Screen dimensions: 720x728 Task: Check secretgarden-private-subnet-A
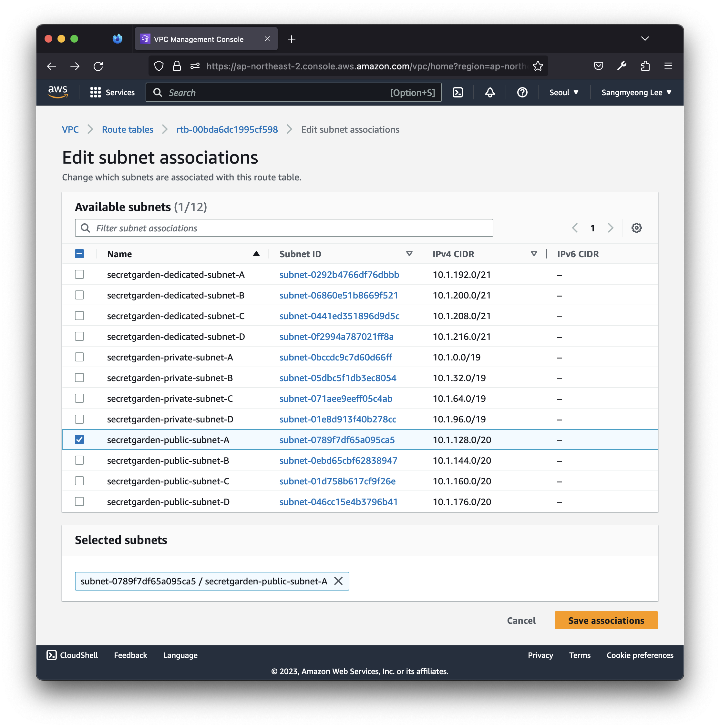click(x=79, y=357)
